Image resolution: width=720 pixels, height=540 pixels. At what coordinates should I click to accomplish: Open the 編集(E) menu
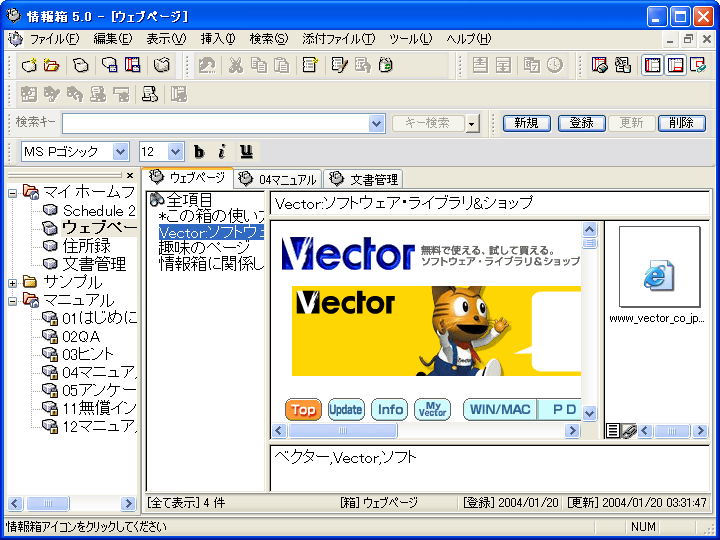[x=112, y=39]
